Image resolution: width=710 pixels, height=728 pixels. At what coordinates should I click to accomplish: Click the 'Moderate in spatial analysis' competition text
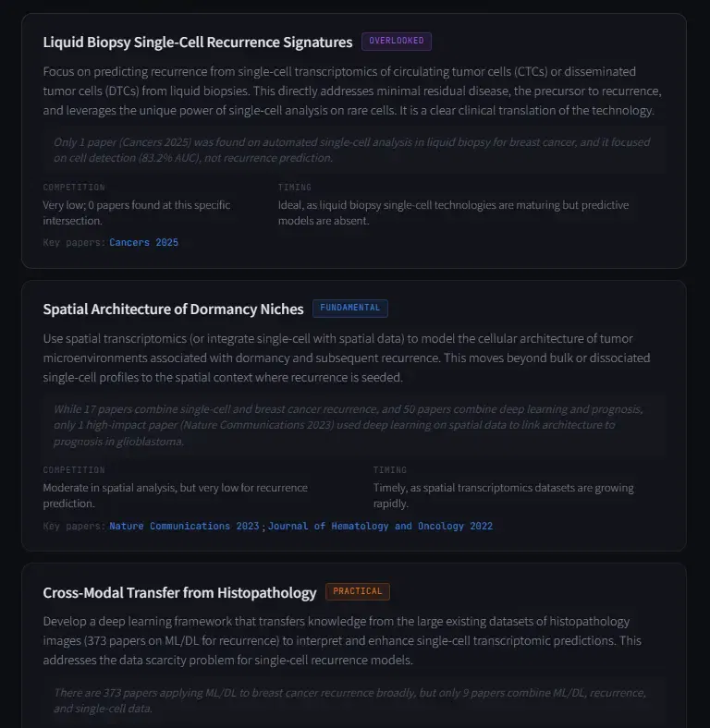175,495
